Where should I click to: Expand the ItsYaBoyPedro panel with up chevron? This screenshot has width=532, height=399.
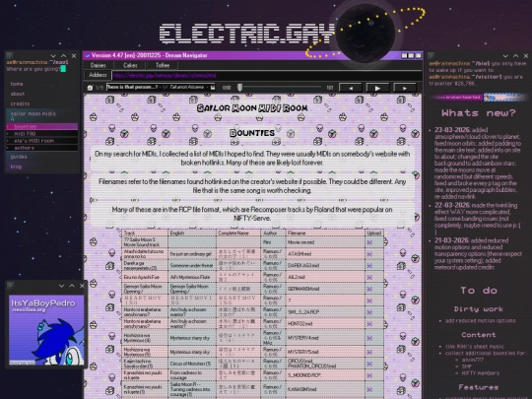tap(72, 286)
